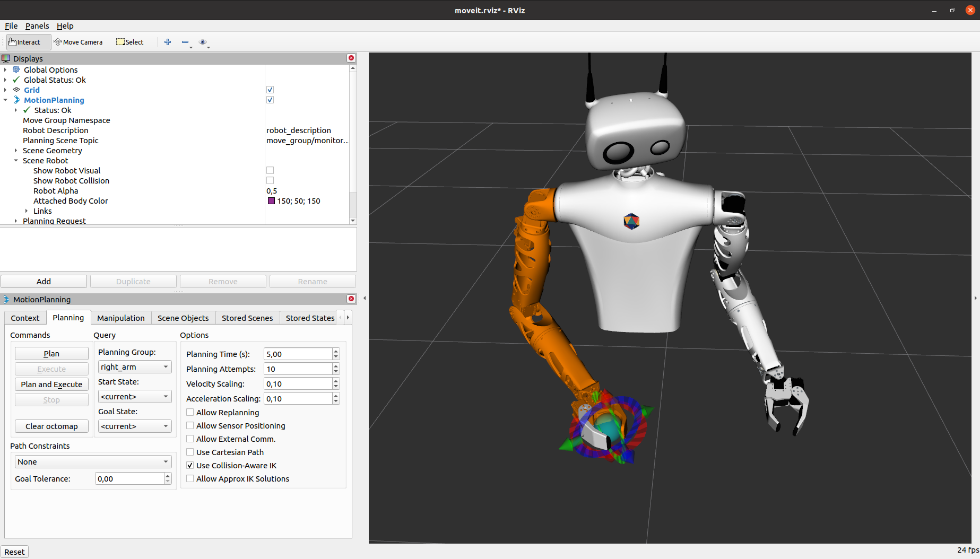Screen dimensions: 980x559
Task: Click the Grid display icon
Action: coord(16,90)
